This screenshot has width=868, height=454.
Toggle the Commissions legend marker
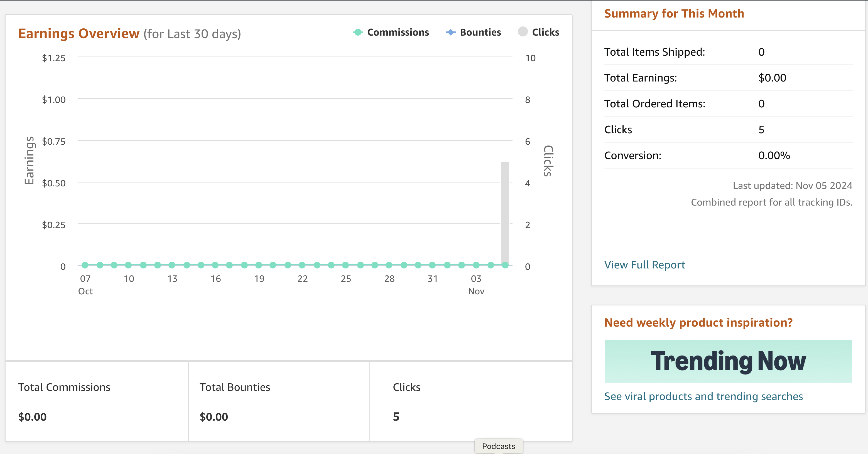click(357, 32)
